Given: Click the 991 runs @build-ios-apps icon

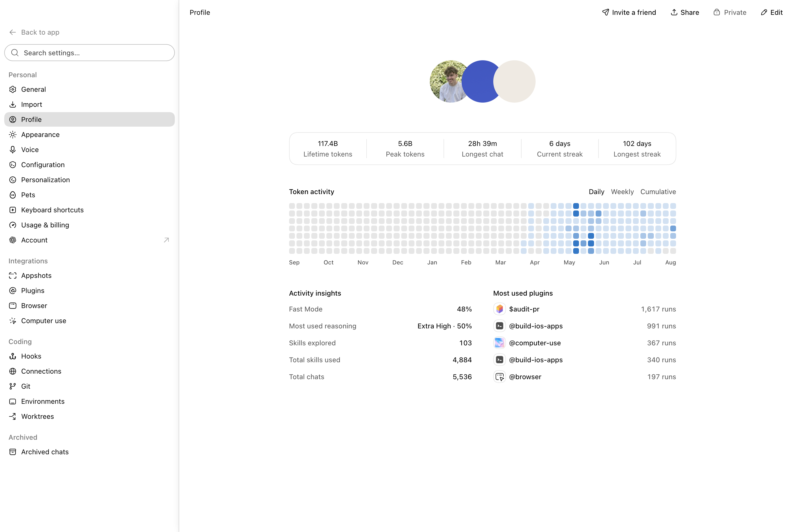Looking at the screenshot, I should (499, 326).
